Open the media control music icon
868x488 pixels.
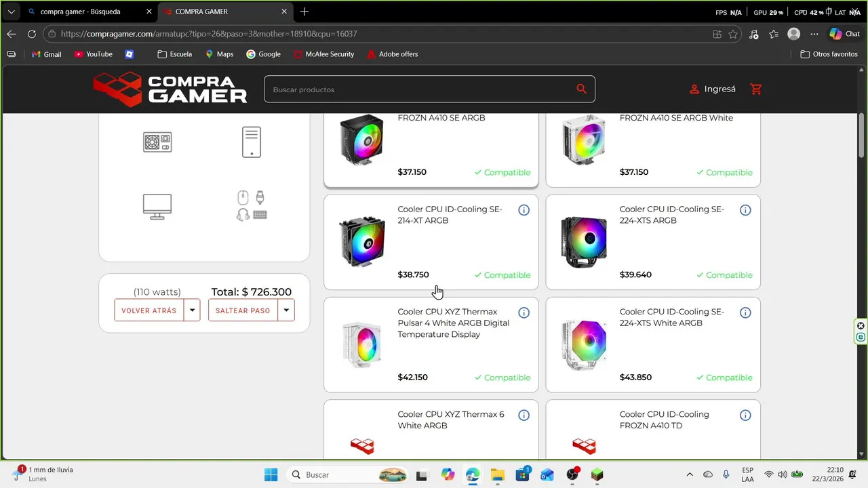[x=754, y=34]
